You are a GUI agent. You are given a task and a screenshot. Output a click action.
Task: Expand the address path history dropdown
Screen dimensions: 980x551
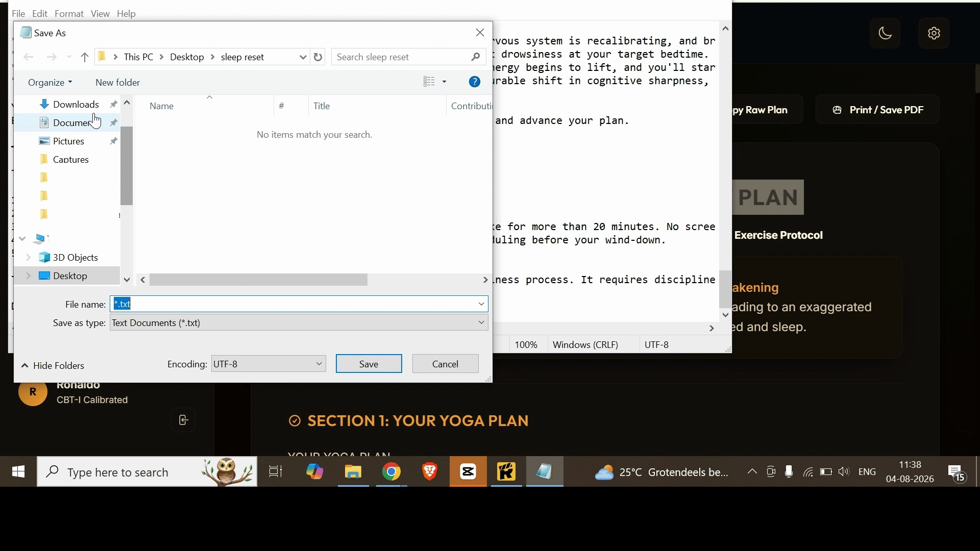coord(303,57)
